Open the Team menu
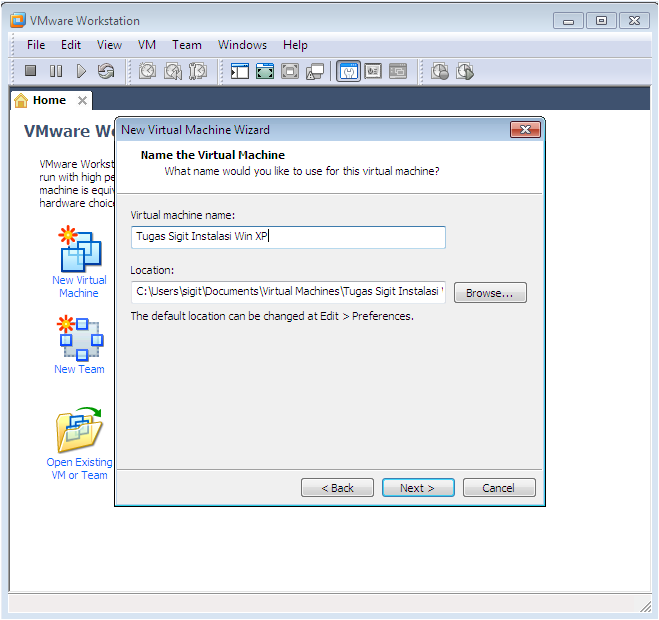This screenshot has height=620, width=659. (187, 45)
